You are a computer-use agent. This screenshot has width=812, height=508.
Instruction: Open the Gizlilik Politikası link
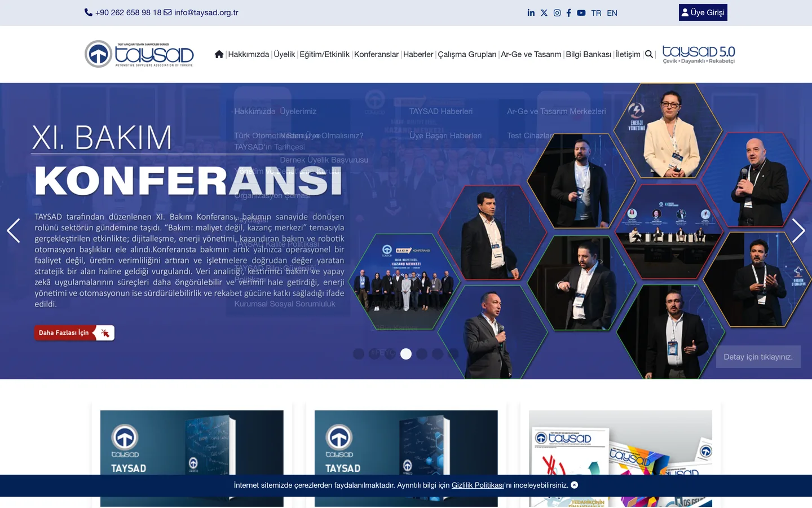tap(478, 485)
